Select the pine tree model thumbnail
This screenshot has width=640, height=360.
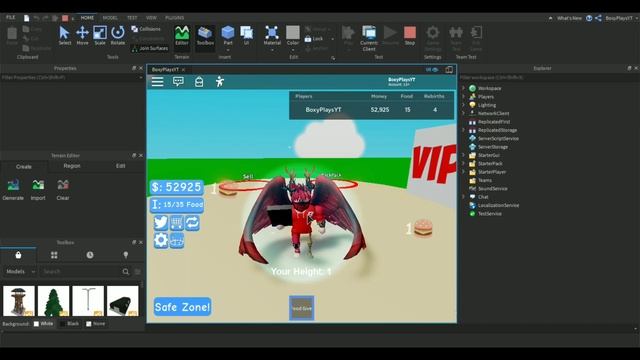[53, 301]
